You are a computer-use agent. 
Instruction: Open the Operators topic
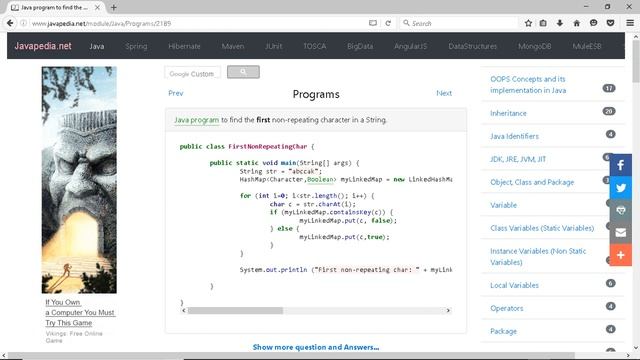point(507,308)
